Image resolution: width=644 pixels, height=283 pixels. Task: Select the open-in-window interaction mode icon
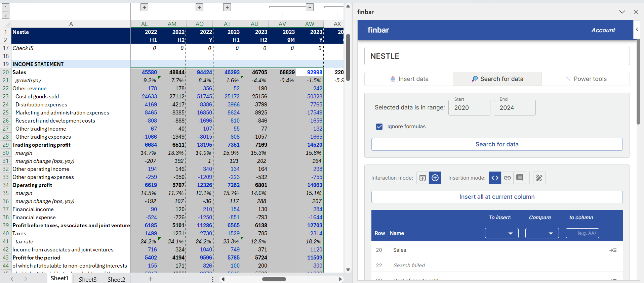[x=422, y=178]
